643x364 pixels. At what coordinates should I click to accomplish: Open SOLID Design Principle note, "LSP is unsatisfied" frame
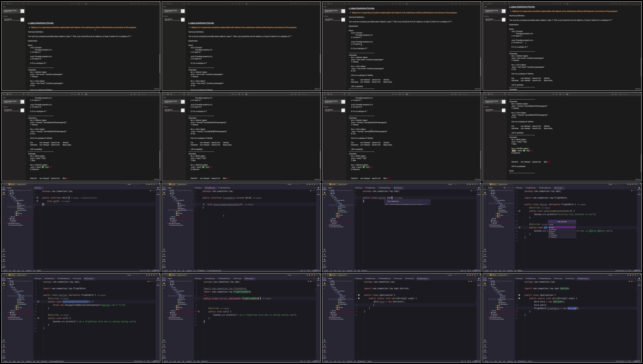(495, 102)
